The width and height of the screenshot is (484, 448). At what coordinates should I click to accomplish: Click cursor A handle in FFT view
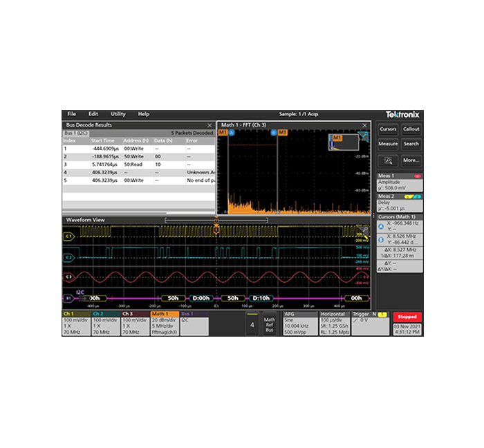point(232,133)
